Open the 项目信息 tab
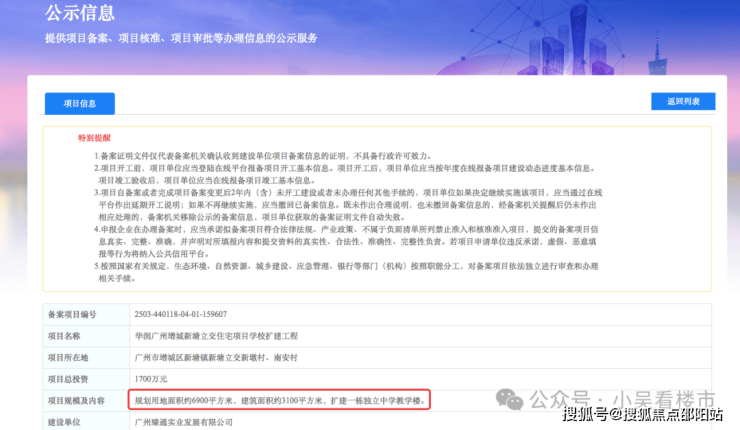Viewport: 740px width, 430px height. point(79,103)
